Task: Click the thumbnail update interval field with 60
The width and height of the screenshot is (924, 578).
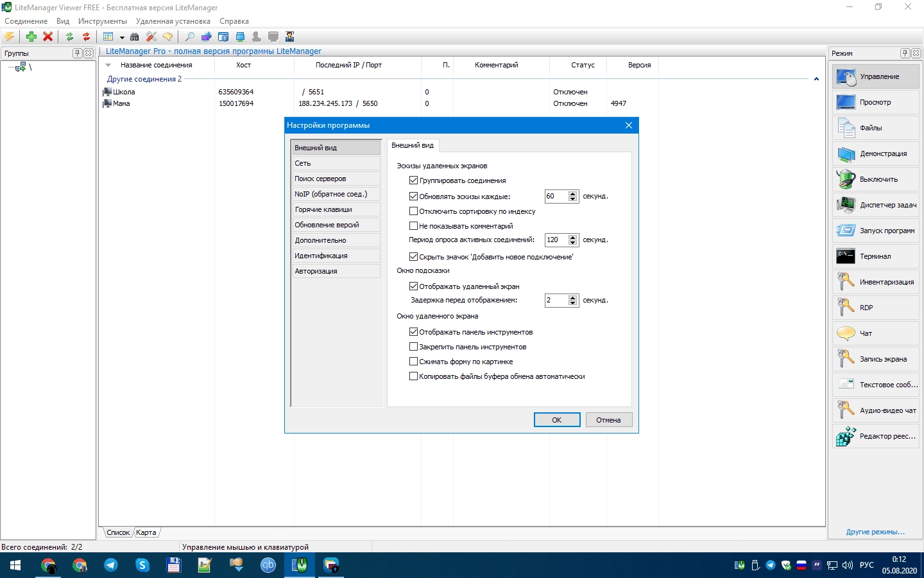Action: pos(556,197)
